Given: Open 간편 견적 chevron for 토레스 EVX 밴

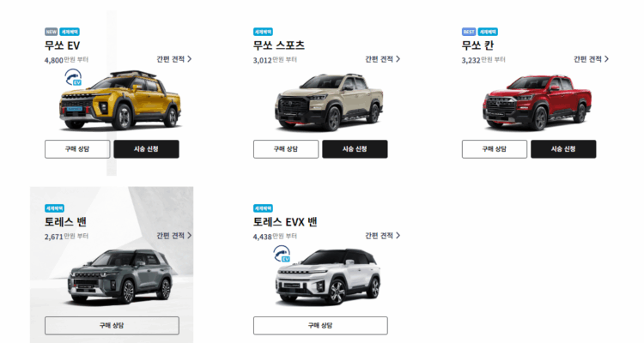Looking at the screenshot, I should tap(398, 236).
